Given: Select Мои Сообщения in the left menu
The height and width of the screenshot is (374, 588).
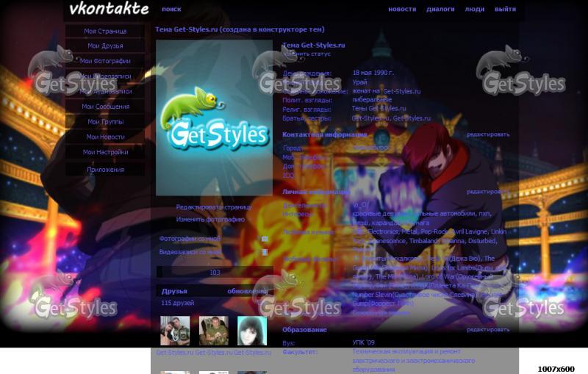Looking at the screenshot, I should tap(105, 107).
